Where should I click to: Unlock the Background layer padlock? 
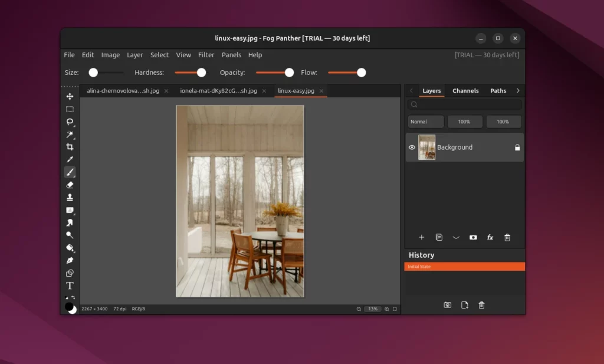pos(517,147)
